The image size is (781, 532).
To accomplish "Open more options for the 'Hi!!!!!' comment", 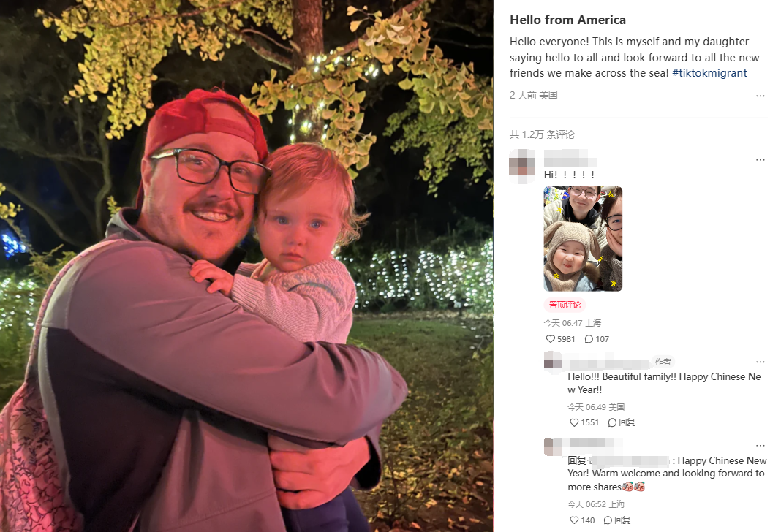I will (x=760, y=160).
